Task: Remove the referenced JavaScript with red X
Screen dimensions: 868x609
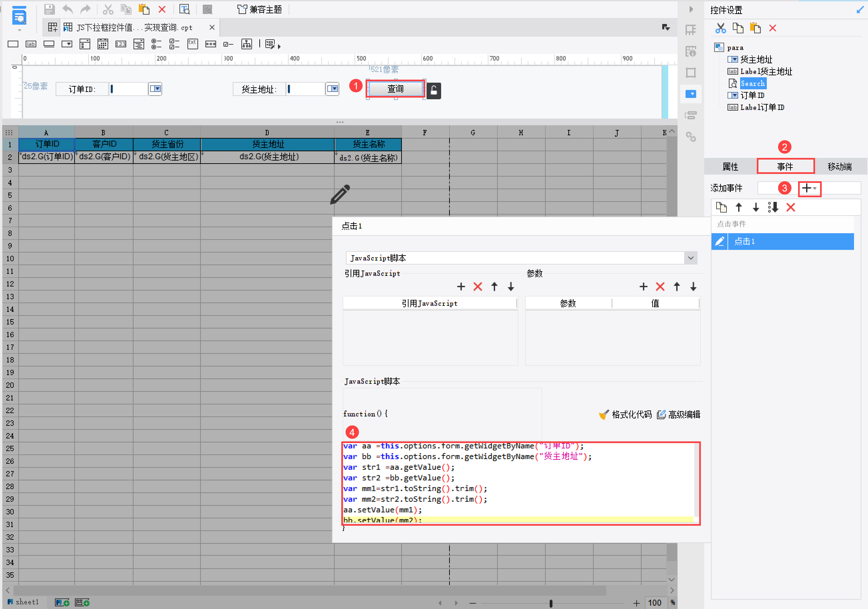Action: click(x=477, y=287)
